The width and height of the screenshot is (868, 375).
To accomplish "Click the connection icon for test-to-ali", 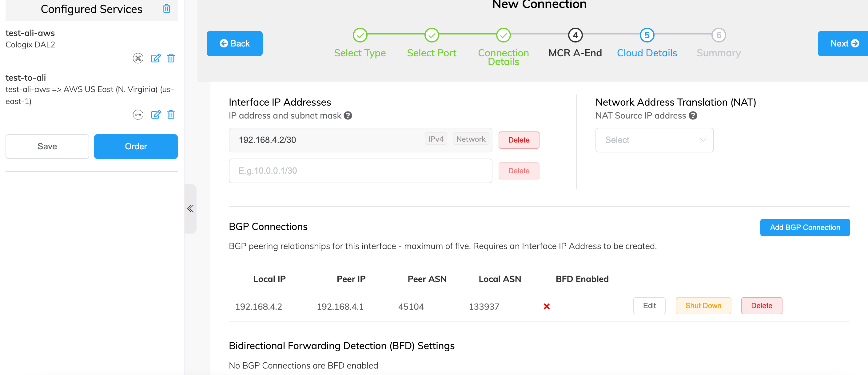I will pos(138,115).
